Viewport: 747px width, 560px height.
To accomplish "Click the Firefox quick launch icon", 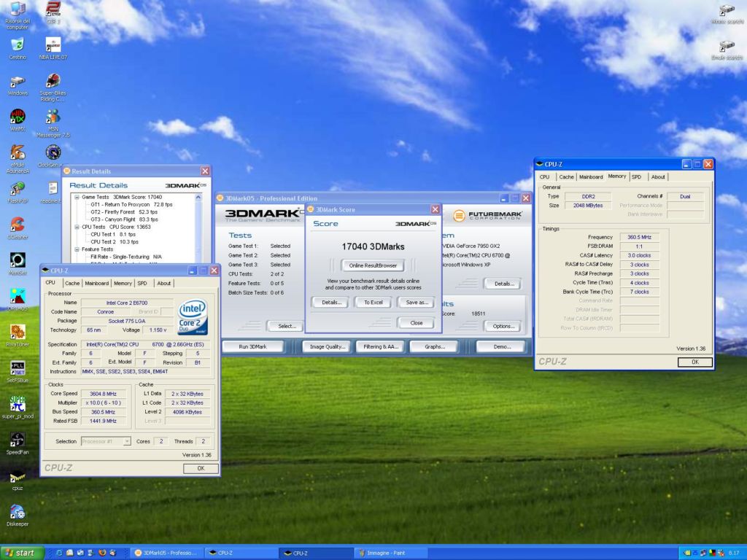I will tap(102, 553).
